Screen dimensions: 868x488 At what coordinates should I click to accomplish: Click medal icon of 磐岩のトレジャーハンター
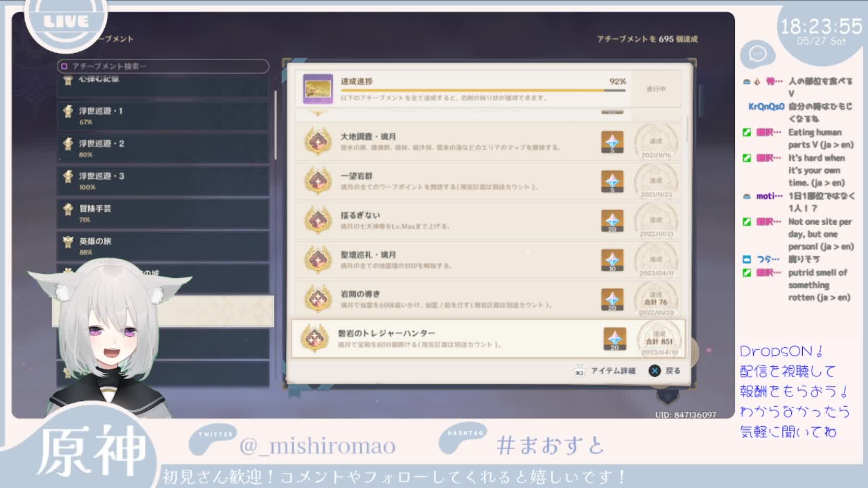tap(315, 338)
